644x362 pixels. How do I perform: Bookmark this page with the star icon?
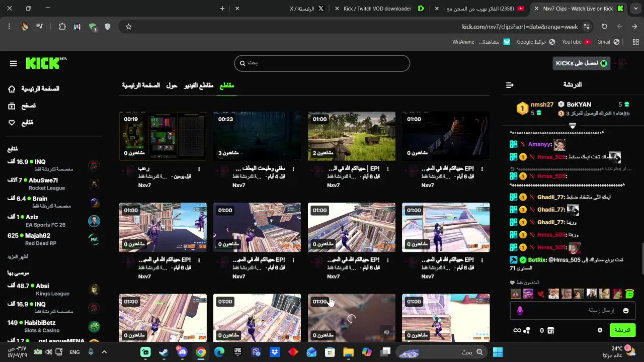click(128, 27)
